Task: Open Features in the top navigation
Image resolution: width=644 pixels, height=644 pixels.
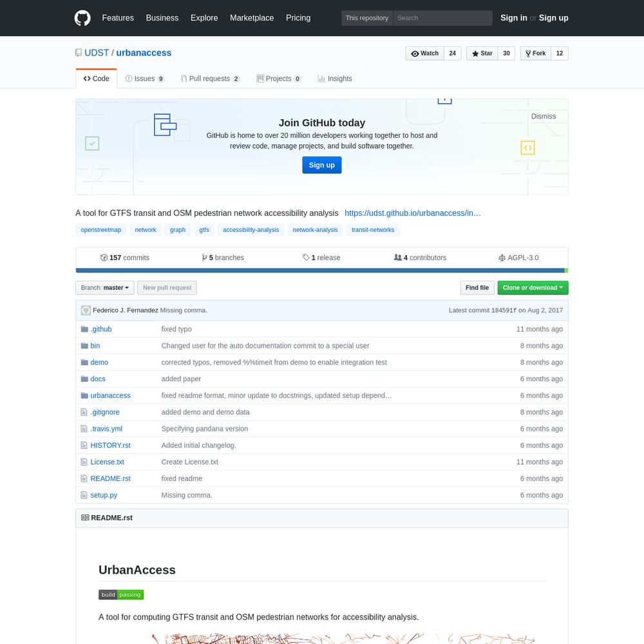Action: coord(118,18)
